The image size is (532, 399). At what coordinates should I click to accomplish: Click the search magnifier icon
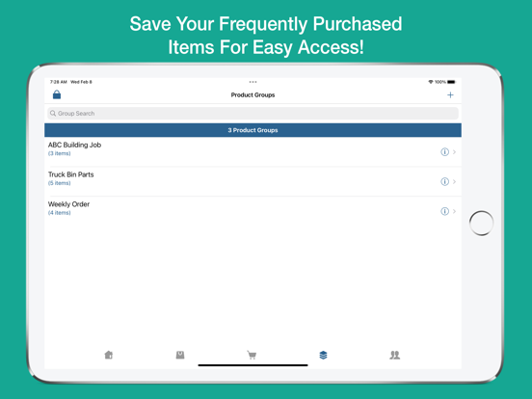[x=53, y=114]
